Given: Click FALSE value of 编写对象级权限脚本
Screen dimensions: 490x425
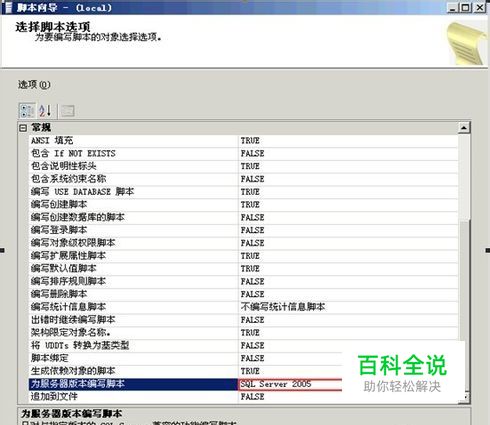Looking at the screenshot, I should click(252, 243).
